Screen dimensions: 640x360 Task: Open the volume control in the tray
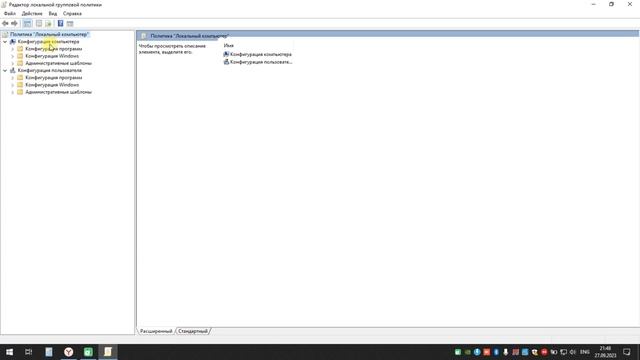(573, 352)
